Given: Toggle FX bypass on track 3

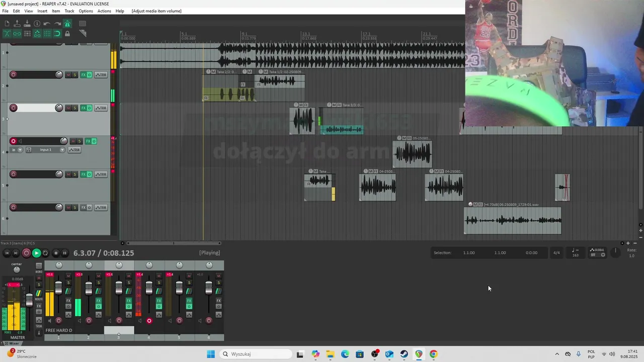Looking at the screenshot, I should pyautogui.click(x=90, y=108).
